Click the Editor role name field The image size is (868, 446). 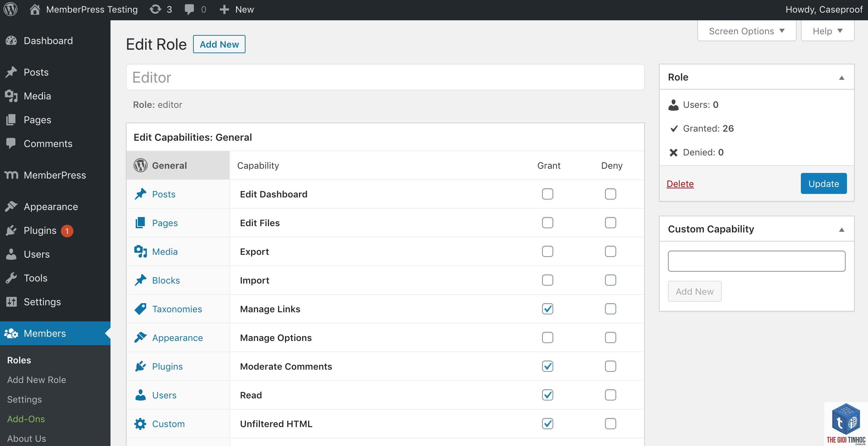click(385, 77)
